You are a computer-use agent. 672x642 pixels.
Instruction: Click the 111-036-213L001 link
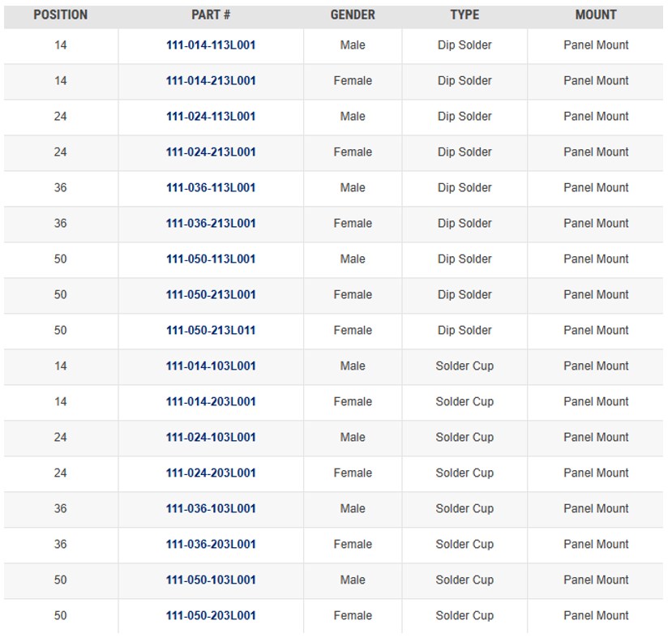pyautogui.click(x=211, y=224)
